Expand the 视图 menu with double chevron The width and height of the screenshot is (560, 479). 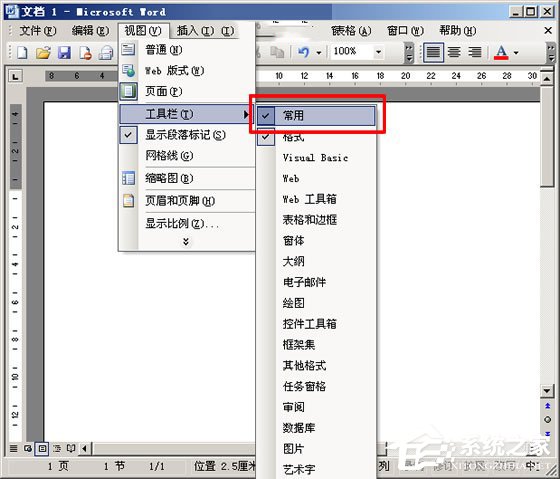[x=186, y=242]
